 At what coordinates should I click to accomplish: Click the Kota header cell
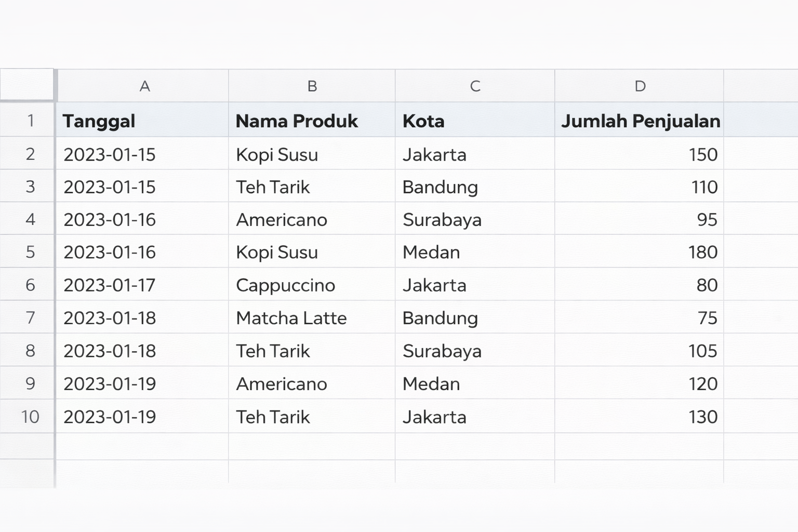[475, 121]
